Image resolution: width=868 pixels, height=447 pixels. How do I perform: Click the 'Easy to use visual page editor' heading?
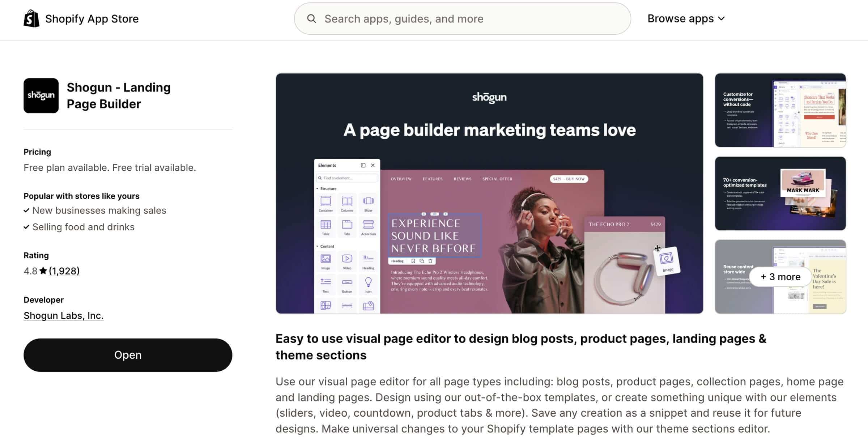pos(521,347)
